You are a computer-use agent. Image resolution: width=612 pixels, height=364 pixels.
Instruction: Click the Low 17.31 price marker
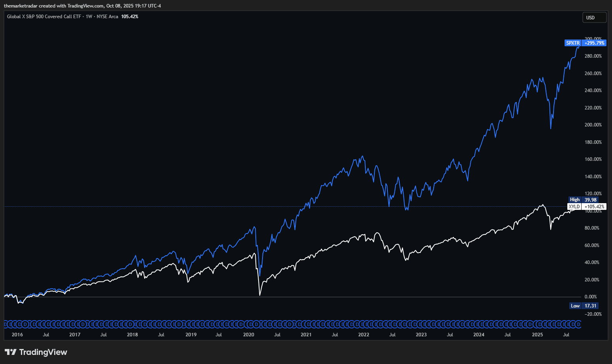tap(584, 306)
